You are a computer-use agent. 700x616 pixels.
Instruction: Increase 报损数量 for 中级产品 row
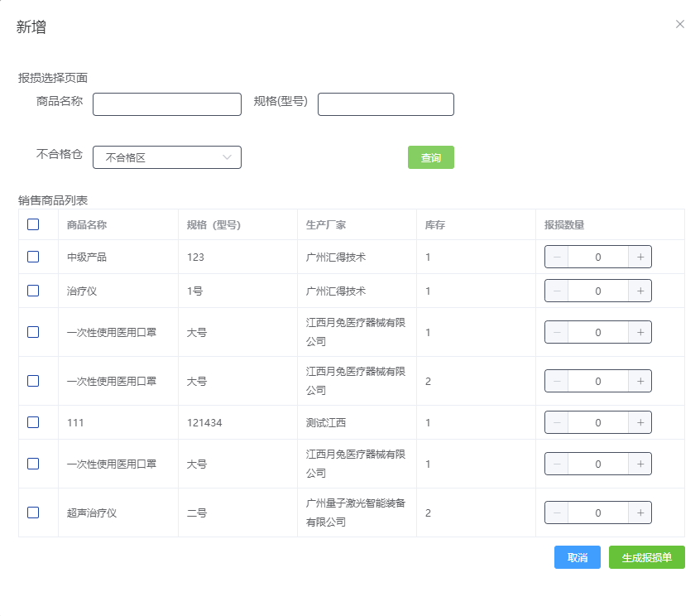640,257
